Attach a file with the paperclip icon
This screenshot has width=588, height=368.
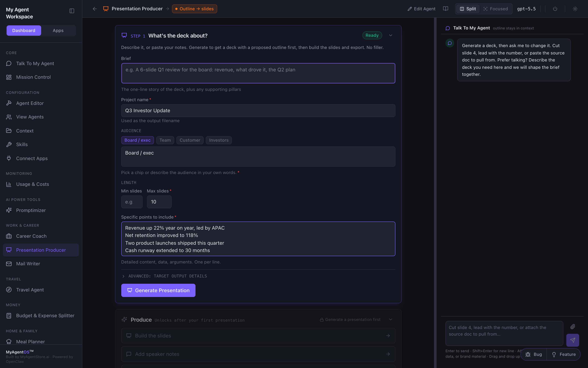click(573, 327)
